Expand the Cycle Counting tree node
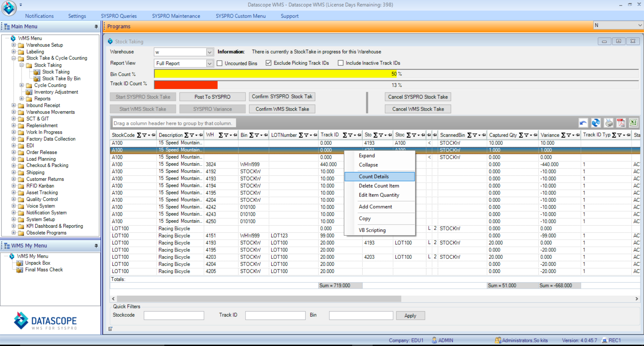Image resolution: width=644 pixels, height=346 pixels. pos(21,85)
